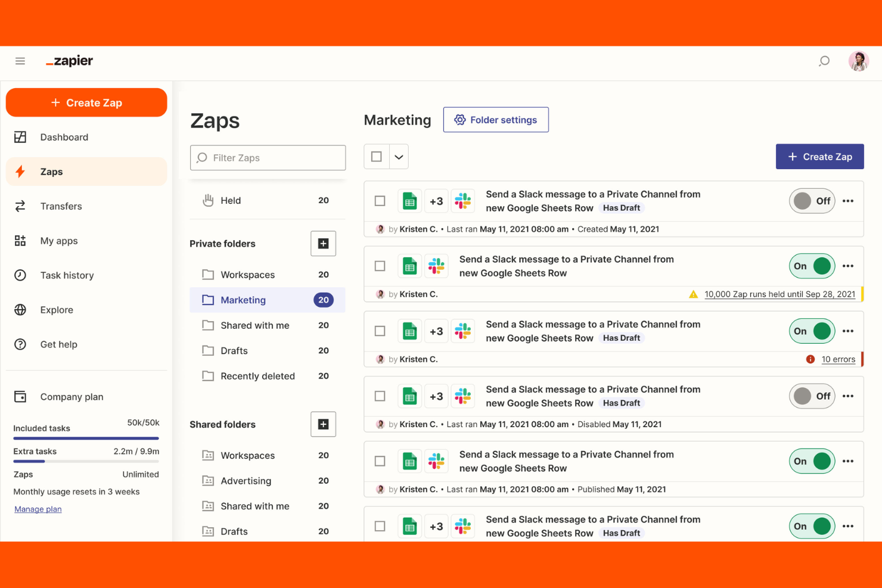Open more options for the first Zap
Screen dimensions: 882x588
[848, 201]
